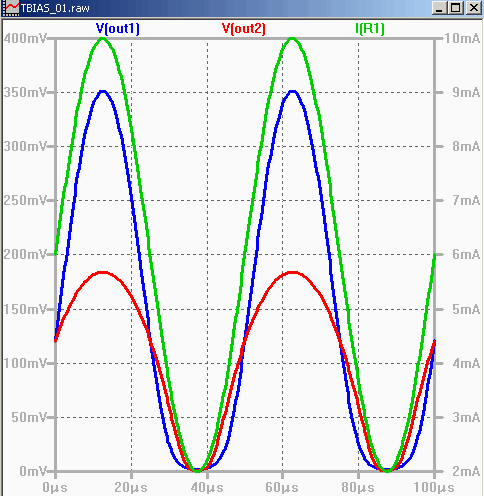Click the 7mA right axis label

click(x=466, y=200)
